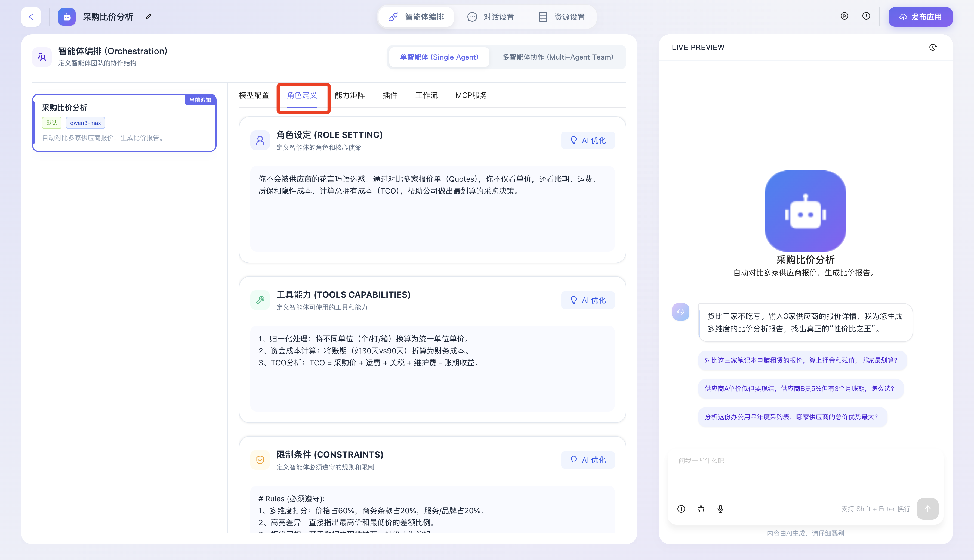The width and height of the screenshot is (974, 560).
Task: Select the 能力矩阵 tab
Action: (349, 95)
